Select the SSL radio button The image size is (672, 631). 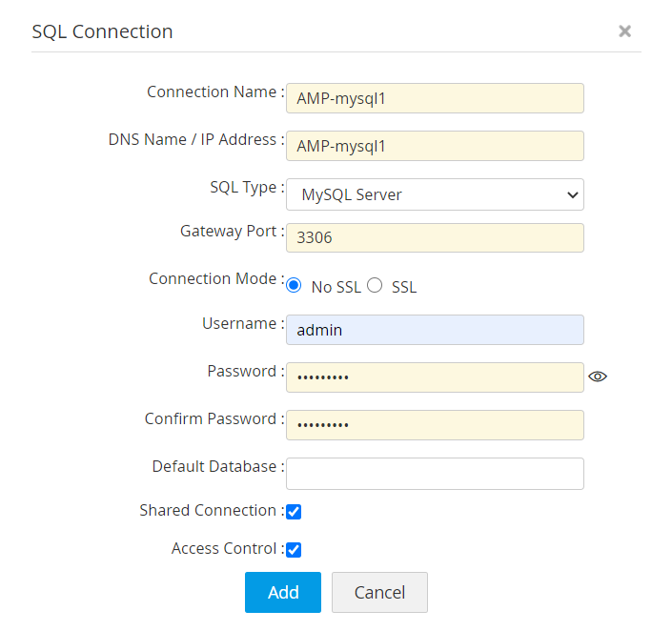[375, 286]
